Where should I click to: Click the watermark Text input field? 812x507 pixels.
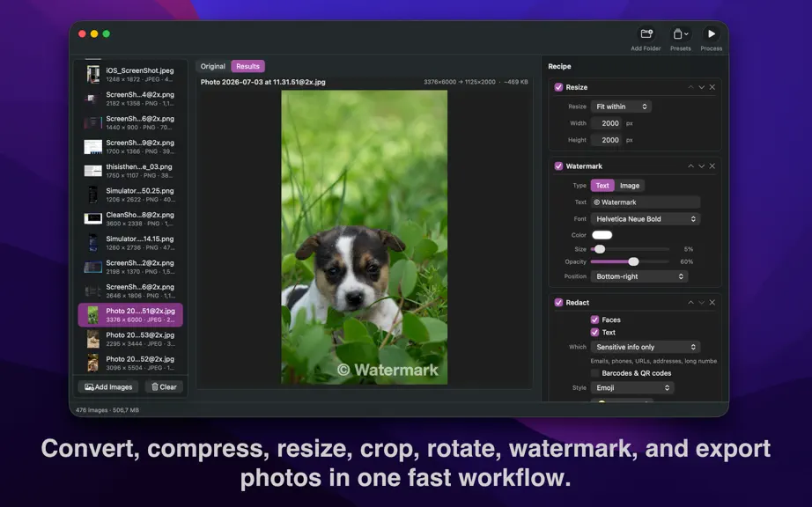coord(646,202)
